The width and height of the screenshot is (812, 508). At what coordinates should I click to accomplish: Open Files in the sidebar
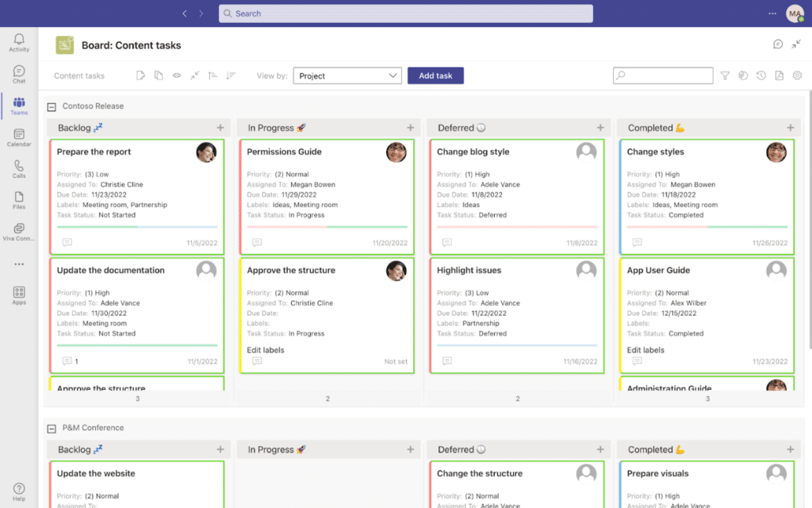click(19, 200)
